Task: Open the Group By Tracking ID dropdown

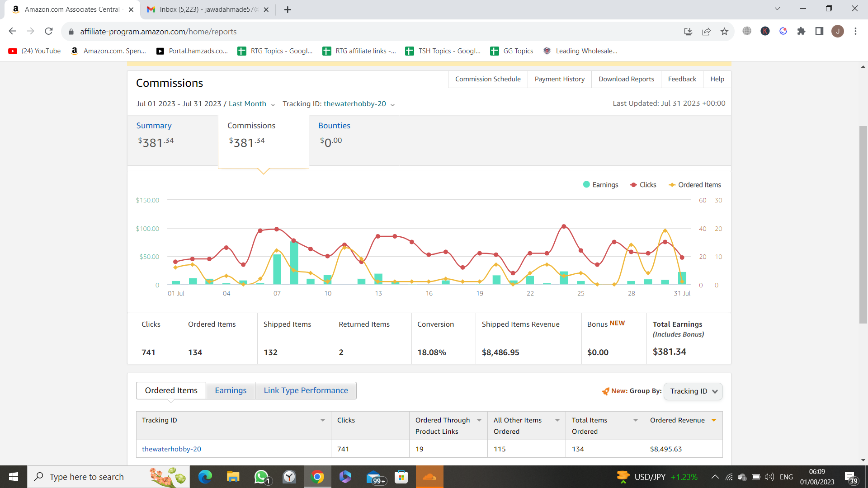Action: pos(693,391)
